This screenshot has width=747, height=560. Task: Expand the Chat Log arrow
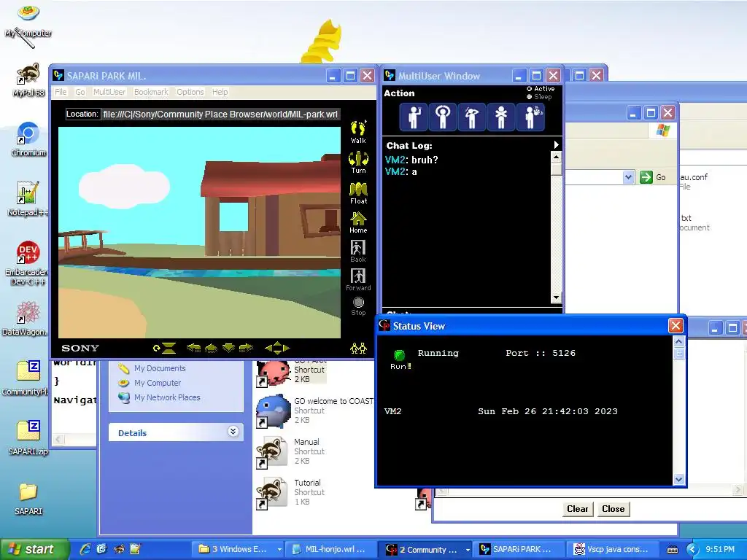click(x=556, y=145)
